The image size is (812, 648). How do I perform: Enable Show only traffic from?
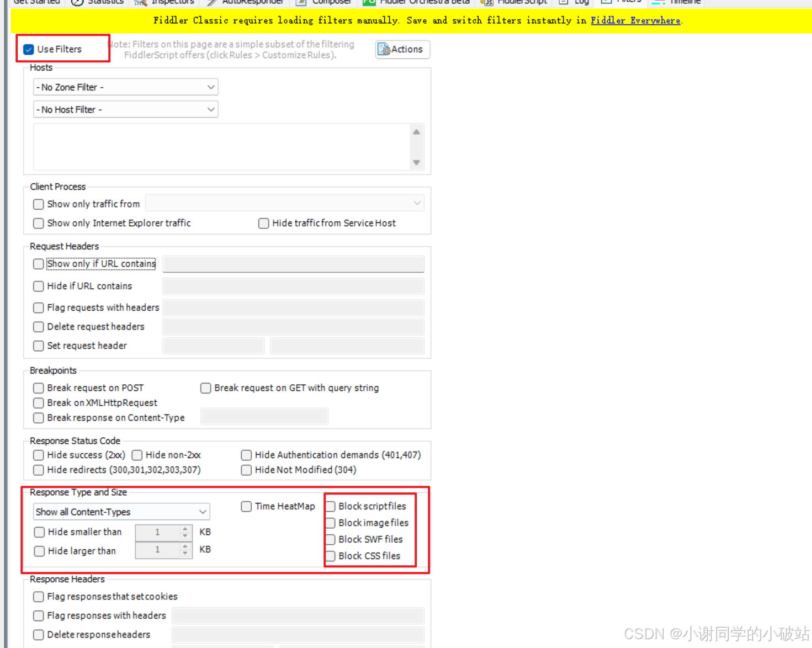pos(38,204)
